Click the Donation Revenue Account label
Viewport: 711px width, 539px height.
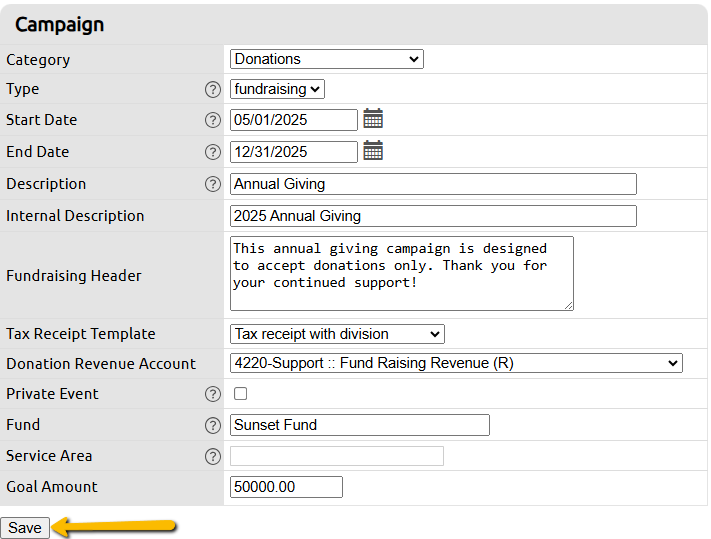[101, 364]
